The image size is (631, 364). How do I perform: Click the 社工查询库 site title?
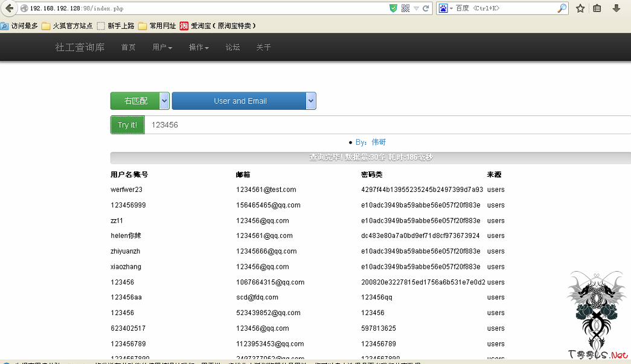click(x=80, y=47)
